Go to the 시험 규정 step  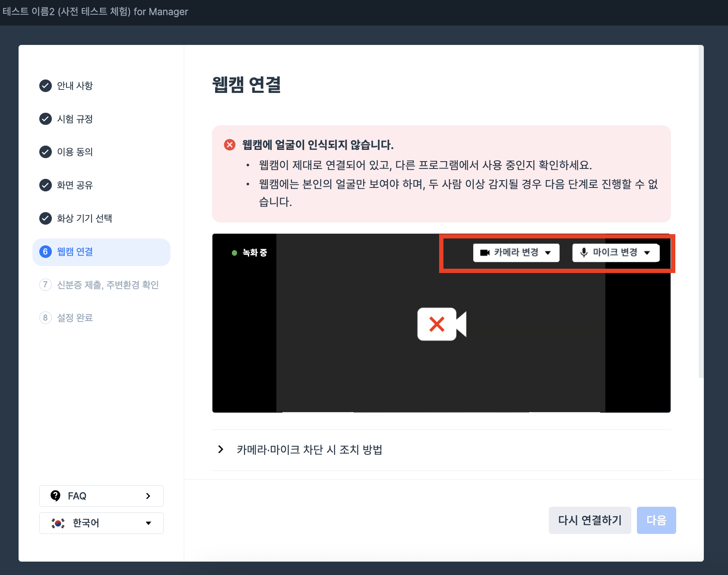(x=75, y=119)
